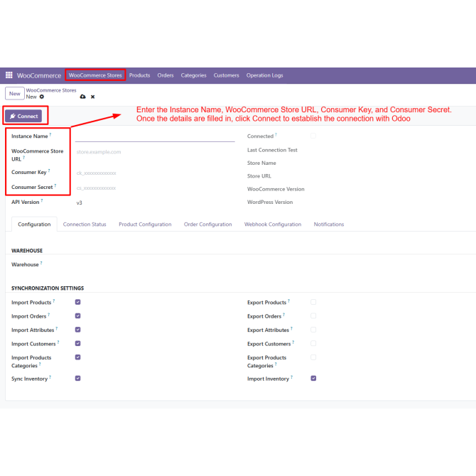Open the Warehouse selection field
The width and height of the screenshot is (476, 476).
(155, 265)
